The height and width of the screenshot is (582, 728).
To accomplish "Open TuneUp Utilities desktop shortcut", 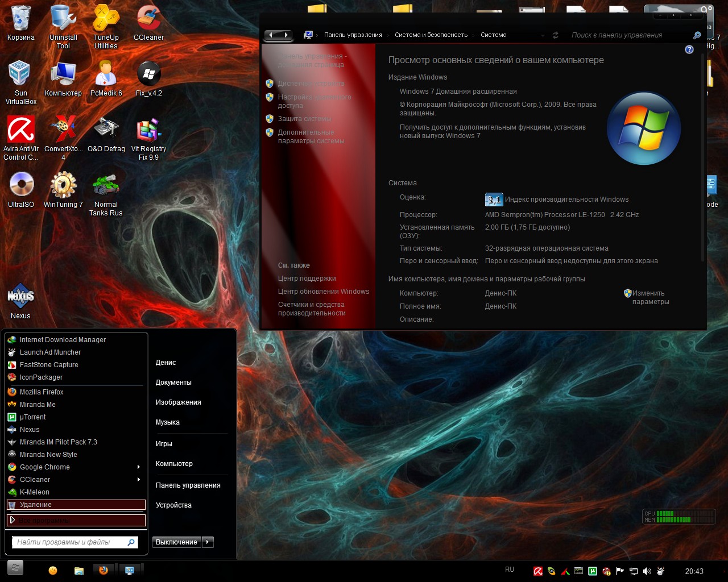I will click(x=106, y=26).
